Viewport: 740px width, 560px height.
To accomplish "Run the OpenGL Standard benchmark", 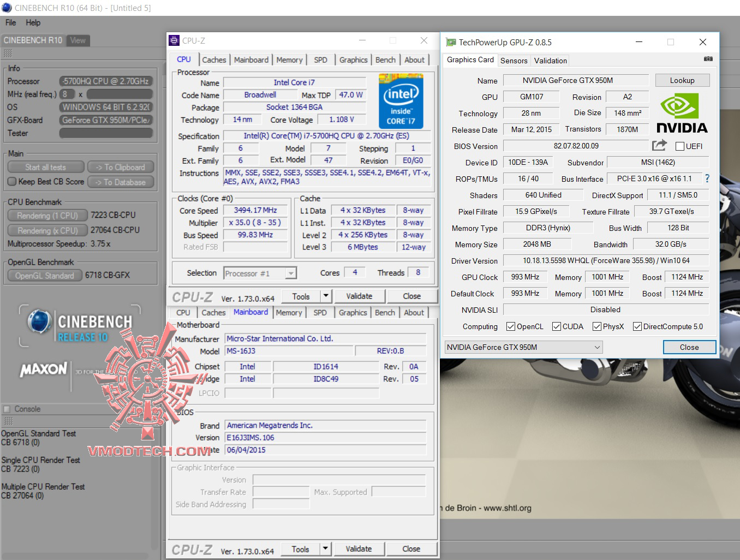I will [x=45, y=276].
